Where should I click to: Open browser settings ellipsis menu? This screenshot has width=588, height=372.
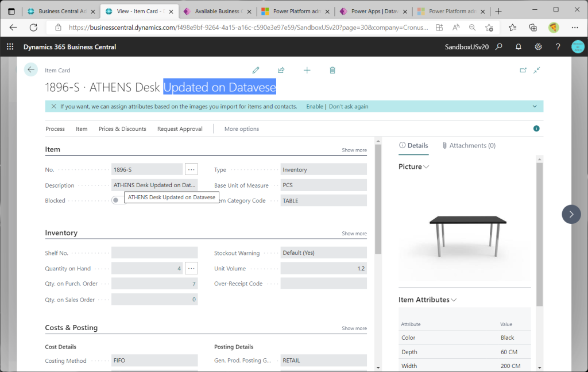click(x=574, y=28)
